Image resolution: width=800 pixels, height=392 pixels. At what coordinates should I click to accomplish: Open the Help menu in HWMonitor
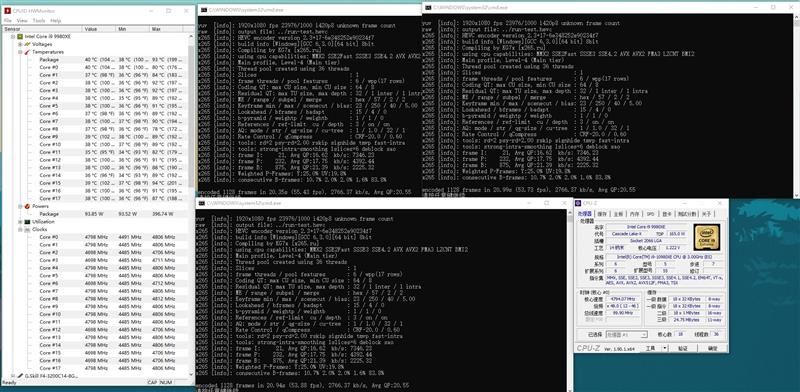[x=56, y=20]
